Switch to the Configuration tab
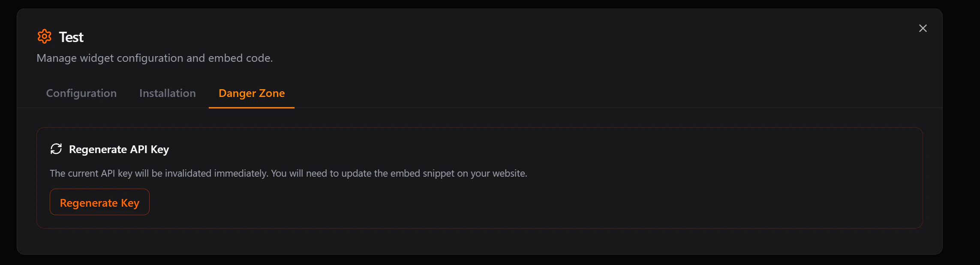Screen dimensions: 980x265 81,93
